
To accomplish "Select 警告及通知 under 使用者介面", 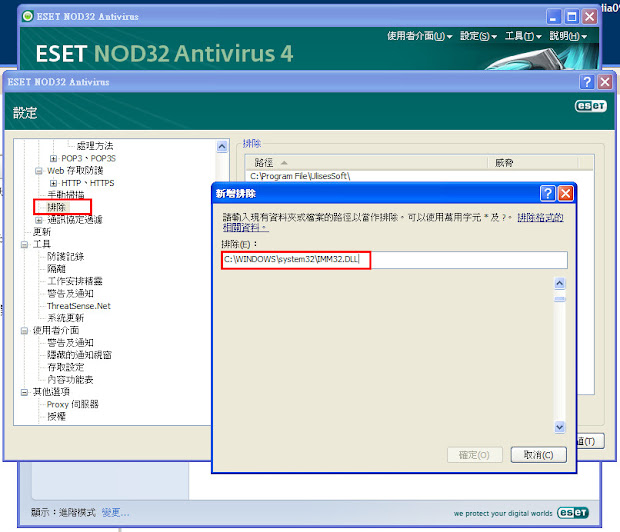I will pyautogui.click(x=70, y=343).
